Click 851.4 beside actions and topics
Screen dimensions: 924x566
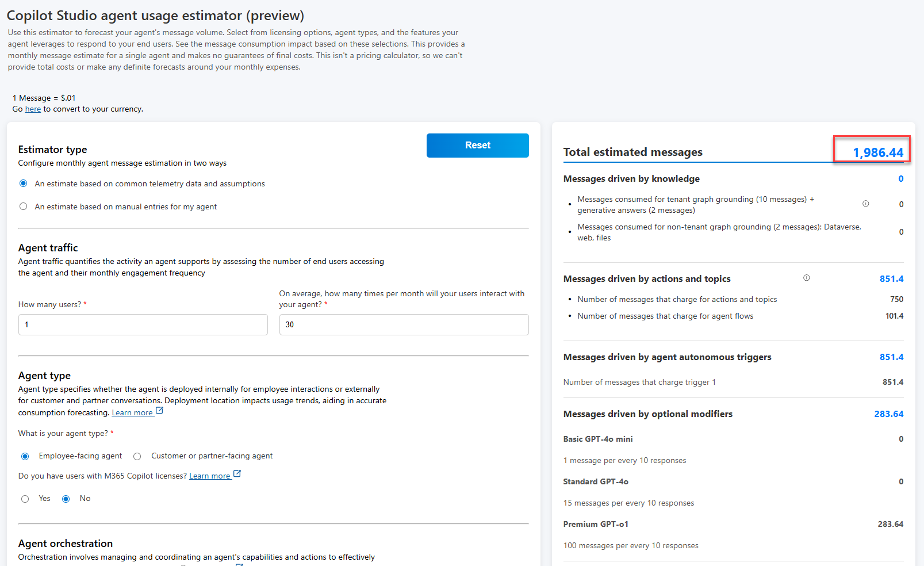pos(891,278)
